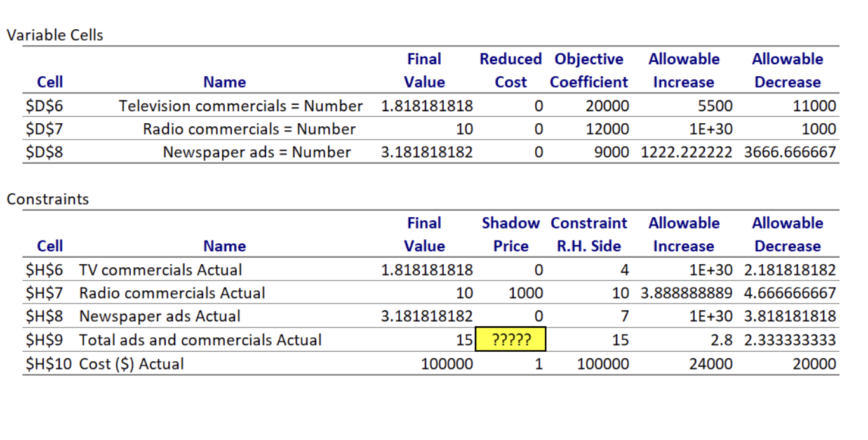Viewport: 868px width, 440px height.
Task: Select the Constraints section heading
Action: pyautogui.click(x=48, y=199)
